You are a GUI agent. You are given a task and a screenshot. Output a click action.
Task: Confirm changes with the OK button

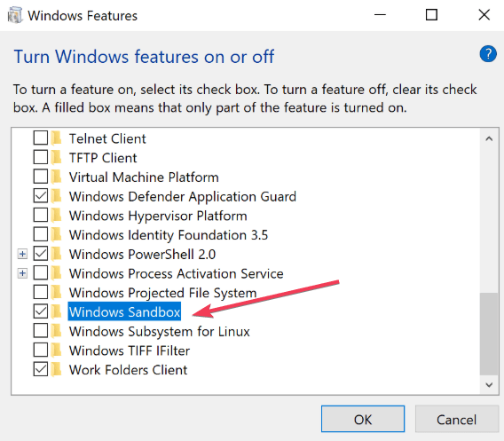(x=363, y=419)
